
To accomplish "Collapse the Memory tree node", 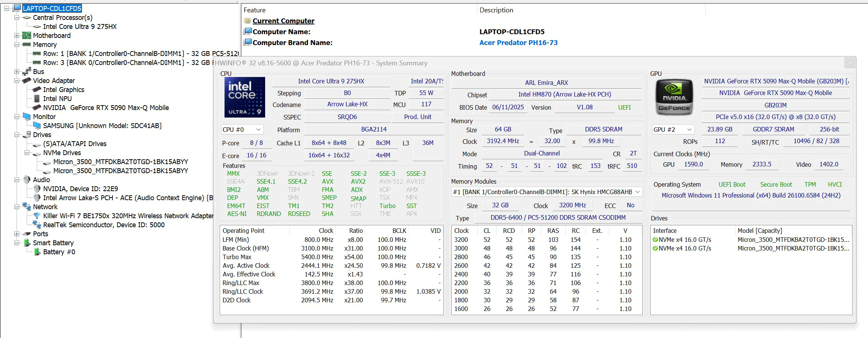I will (17, 44).
